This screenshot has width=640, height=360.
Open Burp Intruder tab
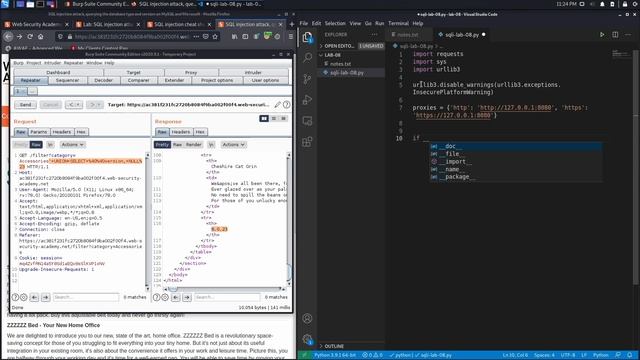coord(253,72)
